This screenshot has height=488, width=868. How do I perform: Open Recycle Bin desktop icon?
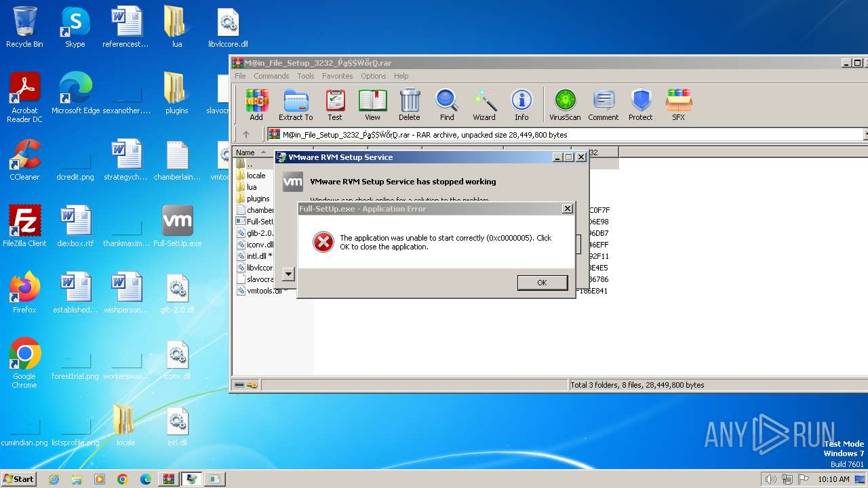coord(24,28)
